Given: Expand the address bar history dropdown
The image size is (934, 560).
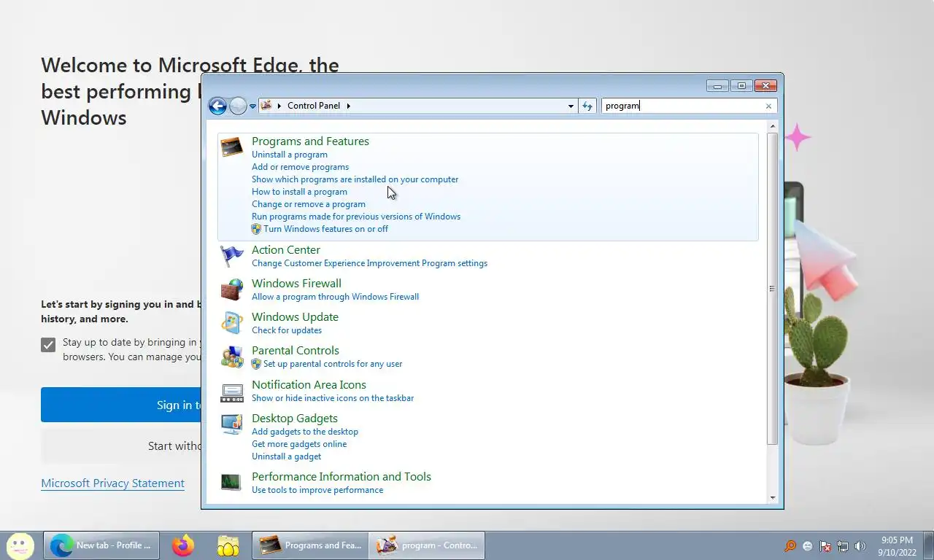Looking at the screenshot, I should click(x=571, y=106).
